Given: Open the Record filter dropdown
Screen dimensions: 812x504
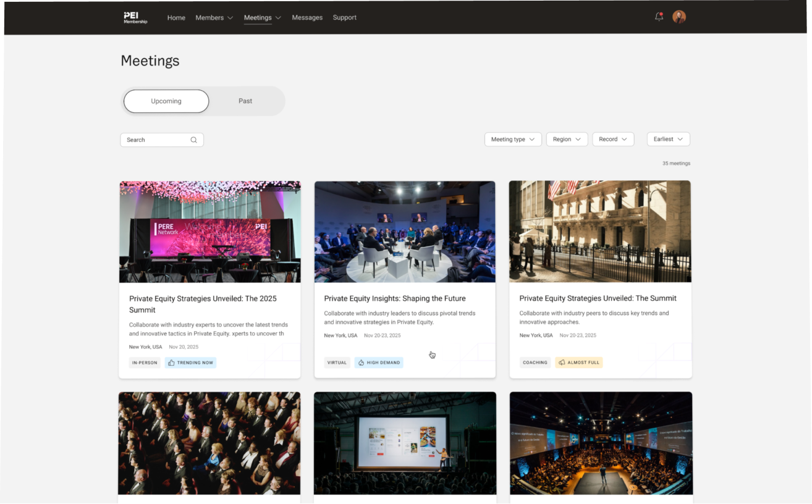Looking at the screenshot, I should point(612,140).
